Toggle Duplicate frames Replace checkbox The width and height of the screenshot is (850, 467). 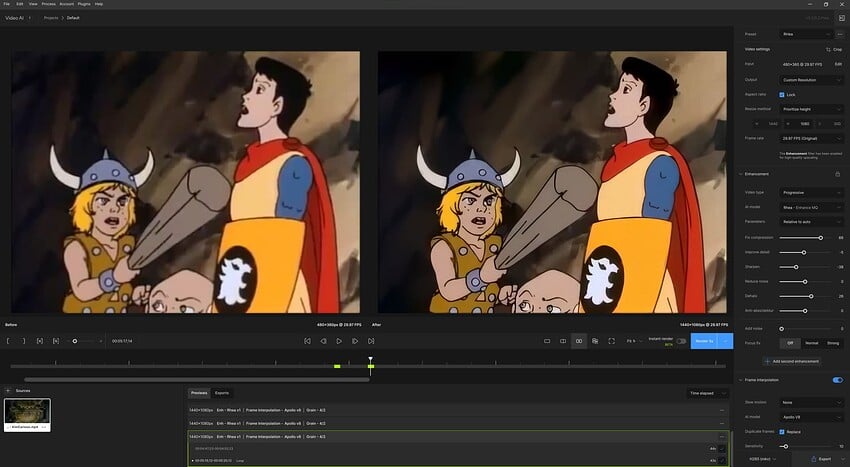782,432
